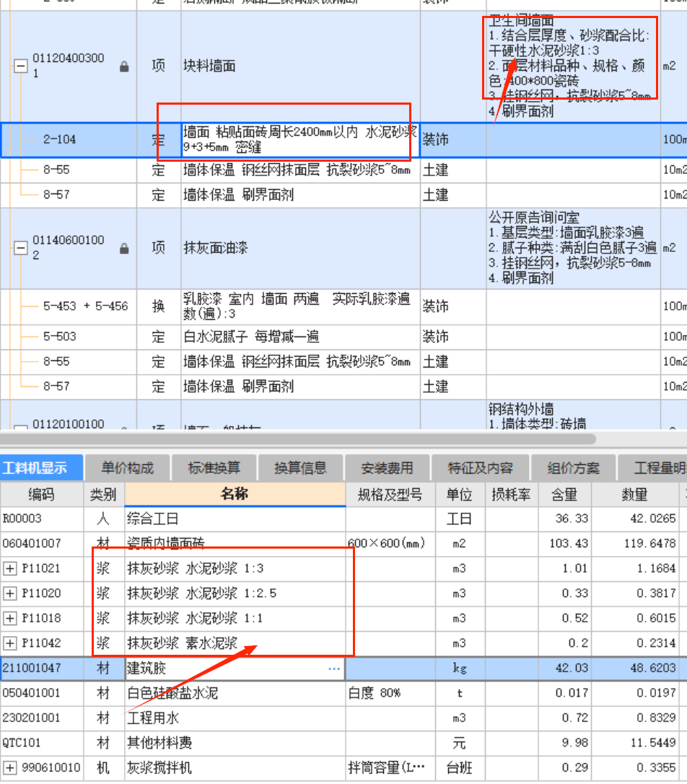Screen dimensions: 687x784
Task: Click the 编码 column header
Action: [41, 495]
